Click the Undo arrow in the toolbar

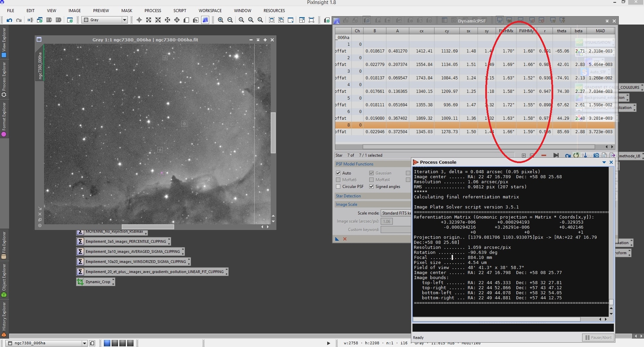[x=10, y=20]
